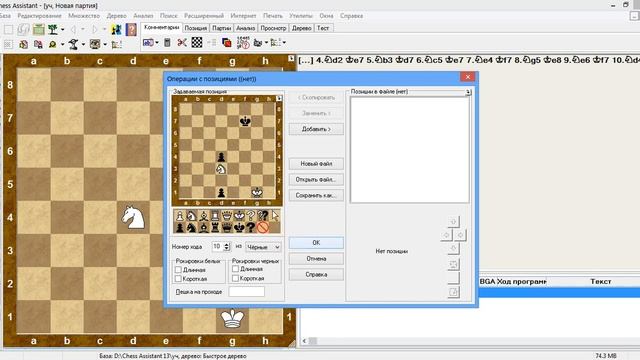Screen dimensions: 640x360
Task: Click the overlapping blue-red squares toolbar icon
Action: [x=227, y=42]
